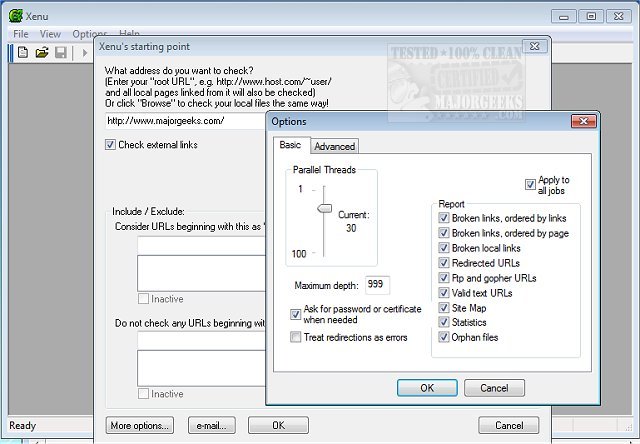Enable Treat redirections as errors
Screen dimensions: 640x444
295,337
